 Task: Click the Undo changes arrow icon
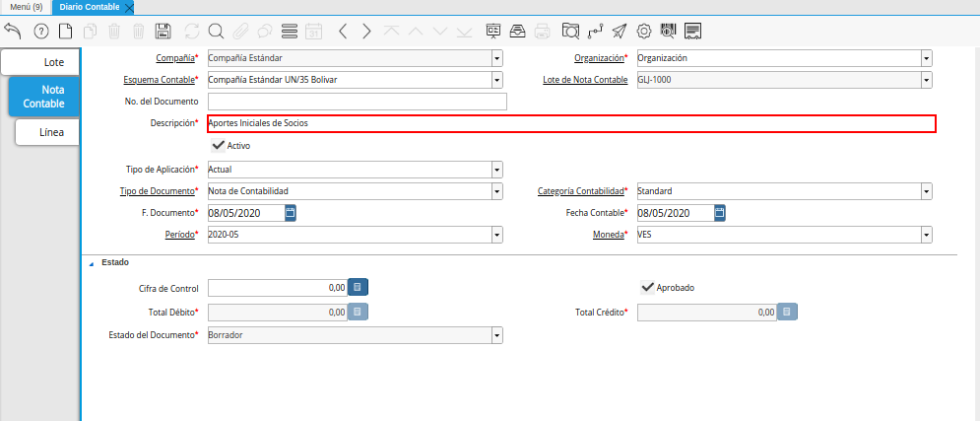(x=13, y=31)
